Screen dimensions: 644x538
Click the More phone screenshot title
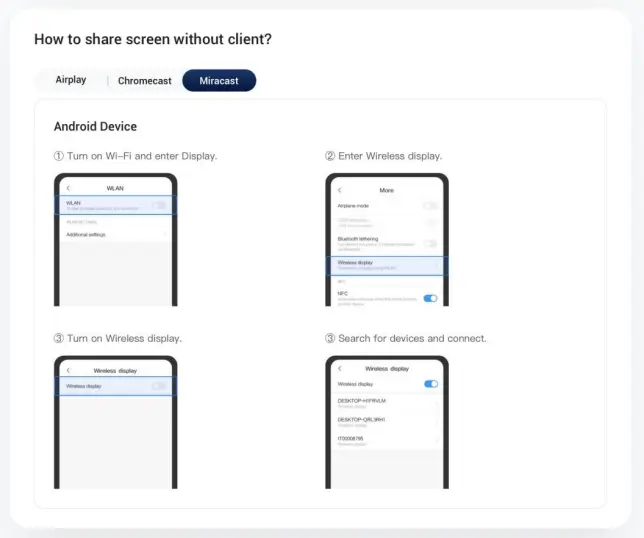[x=386, y=190]
